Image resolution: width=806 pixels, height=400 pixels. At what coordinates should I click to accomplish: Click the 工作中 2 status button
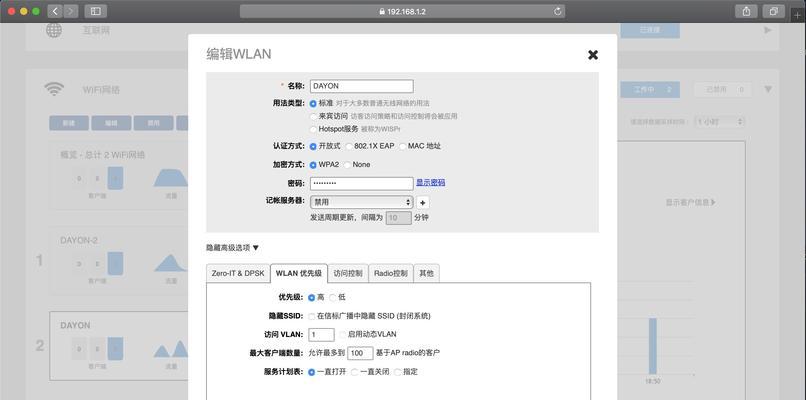click(650, 90)
